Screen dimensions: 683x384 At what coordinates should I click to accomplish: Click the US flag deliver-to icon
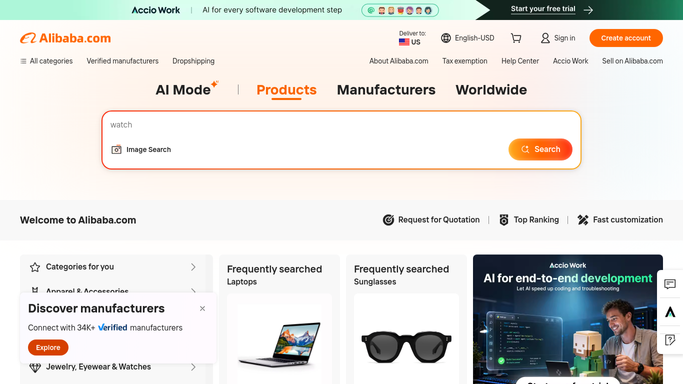point(404,42)
